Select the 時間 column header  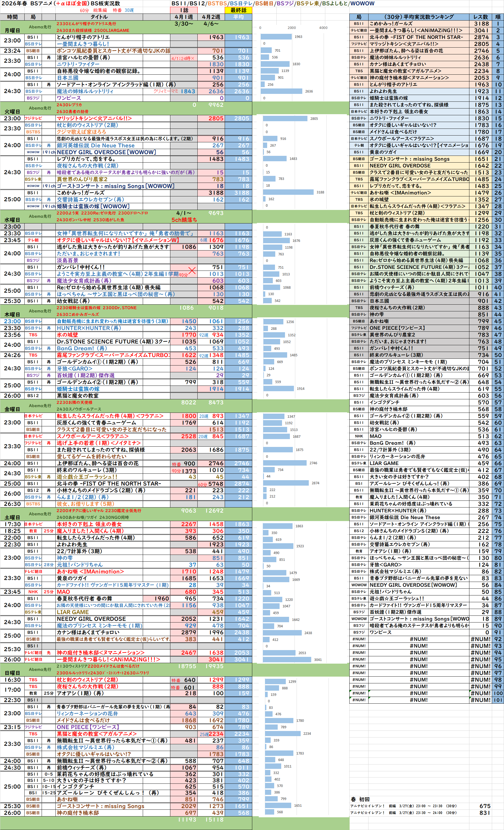coord(12,17)
